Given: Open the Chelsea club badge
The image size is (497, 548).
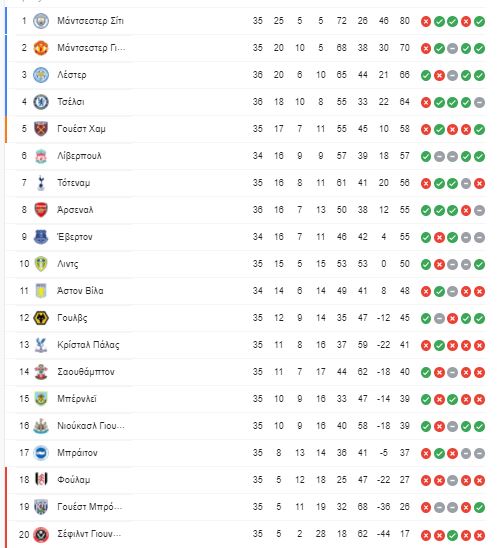Looking at the screenshot, I should (x=41, y=102).
